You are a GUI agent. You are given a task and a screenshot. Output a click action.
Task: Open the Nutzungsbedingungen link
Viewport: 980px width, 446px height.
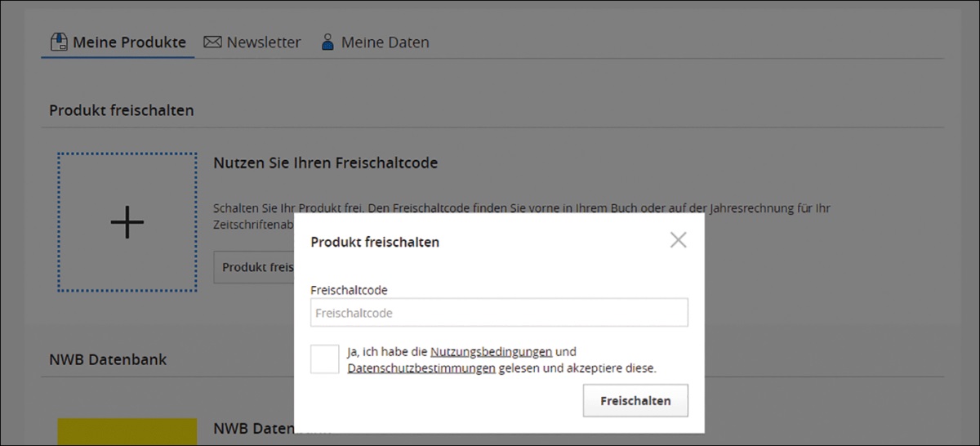[491, 352]
